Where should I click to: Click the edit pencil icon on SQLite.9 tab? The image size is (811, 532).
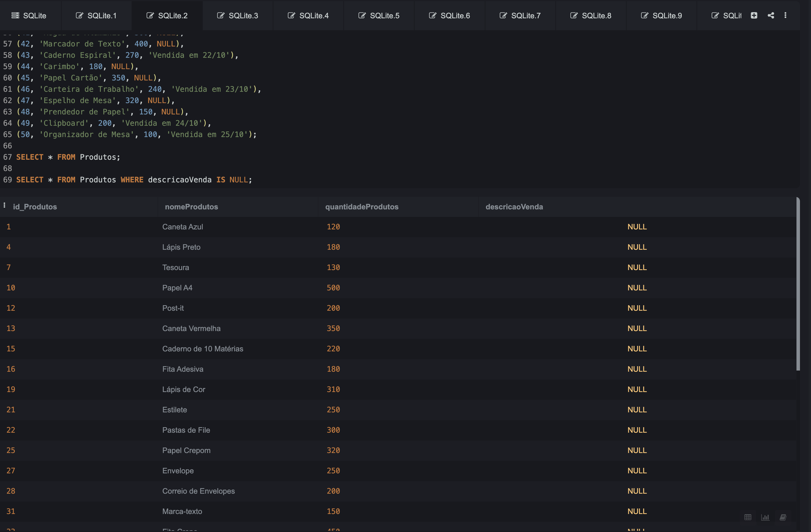[644, 15]
